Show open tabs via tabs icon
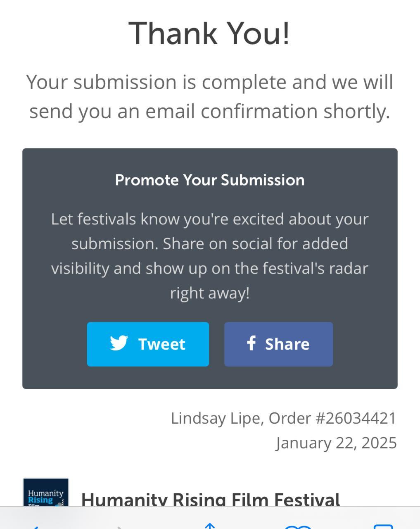420x529 pixels. pyautogui.click(x=383, y=526)
